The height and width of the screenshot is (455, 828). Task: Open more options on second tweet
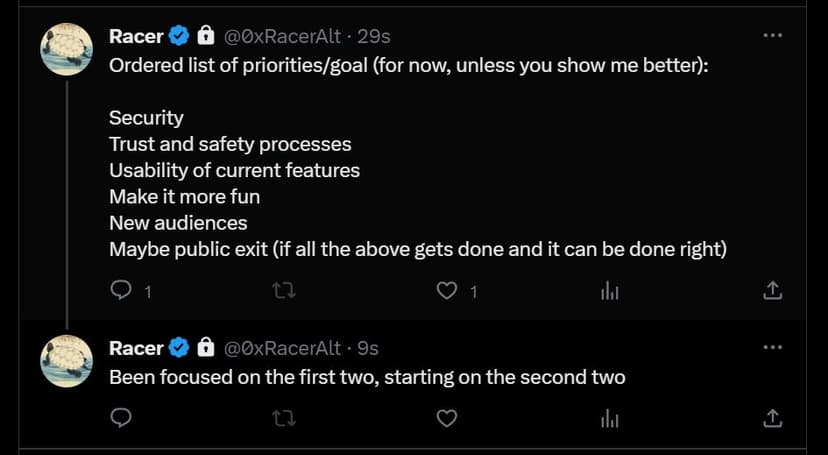point(773,347)
